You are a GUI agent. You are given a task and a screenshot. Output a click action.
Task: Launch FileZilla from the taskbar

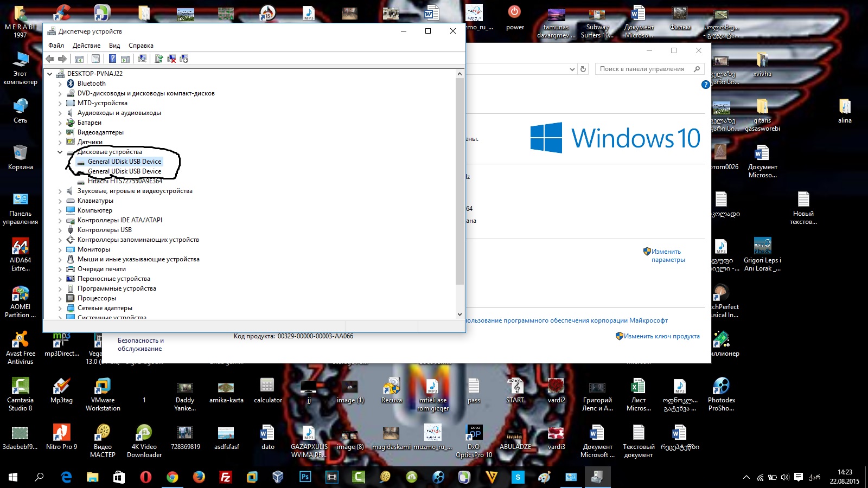coord(225,477)
